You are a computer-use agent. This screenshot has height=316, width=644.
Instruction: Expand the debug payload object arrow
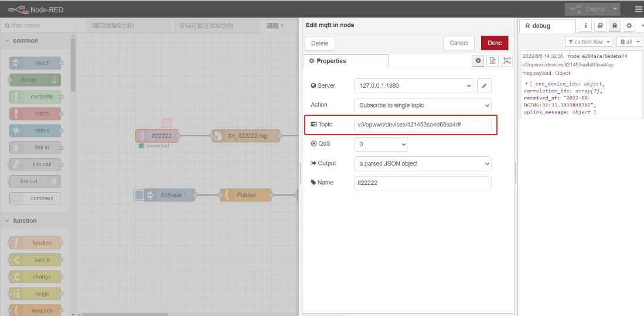(x=527, y=83)
